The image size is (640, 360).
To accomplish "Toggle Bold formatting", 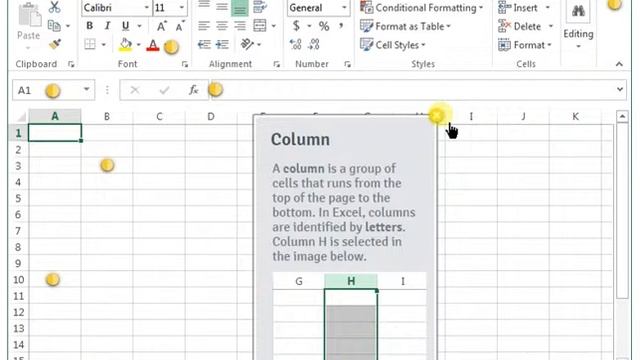I will point(89,26).
